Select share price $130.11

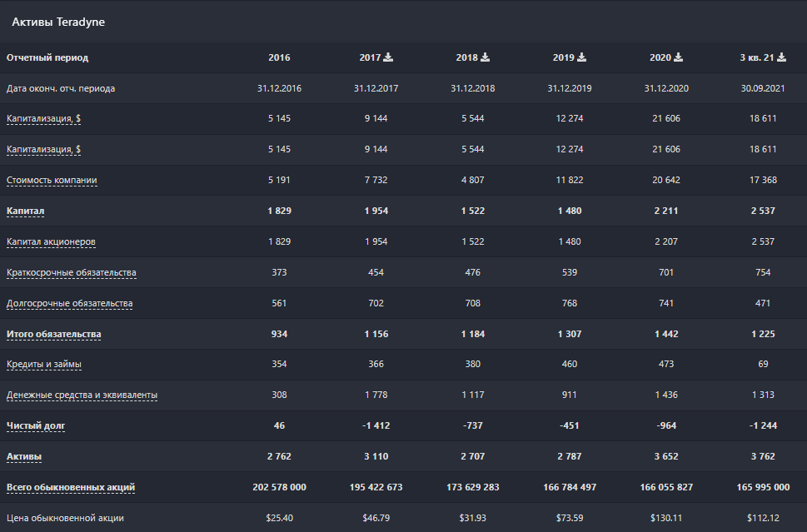(x=666, y=518)
